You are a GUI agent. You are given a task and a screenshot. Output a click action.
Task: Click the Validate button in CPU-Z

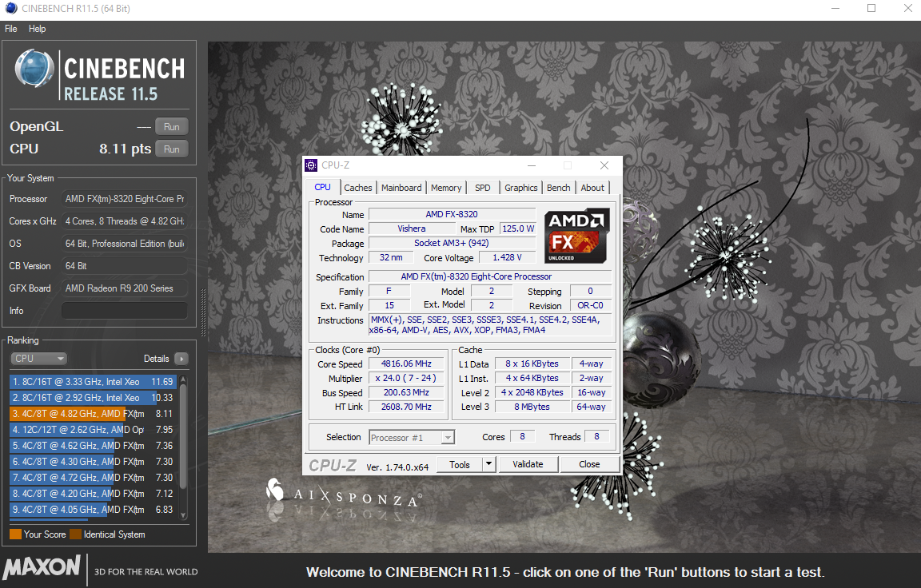tap(528, 465)
